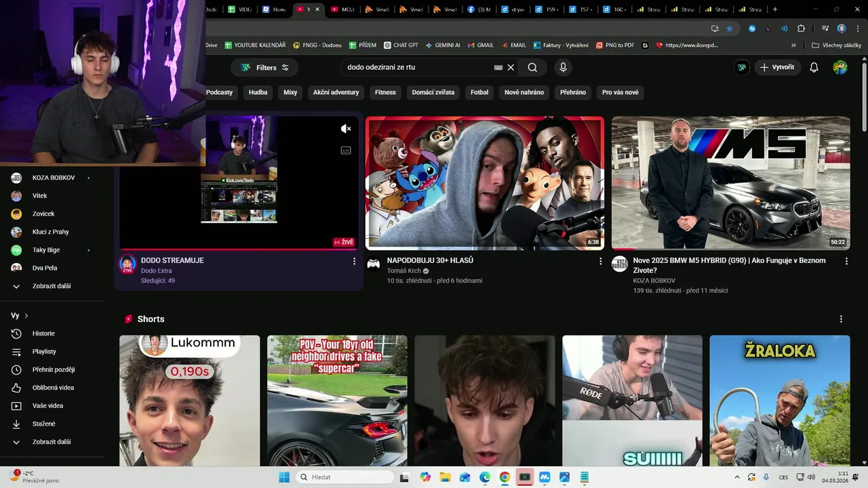The image size is (868, 488).
Task: Open the GEMINI AI bookmark
Action: (443, 45)
